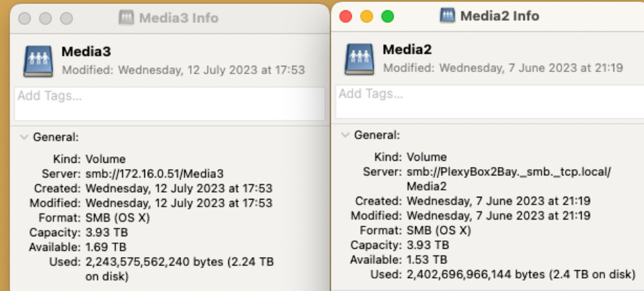The width and height of the screenshot is (644, 291).
Task: Collapse the General section in Media2 Info
Action: click(x=345, y=135)
